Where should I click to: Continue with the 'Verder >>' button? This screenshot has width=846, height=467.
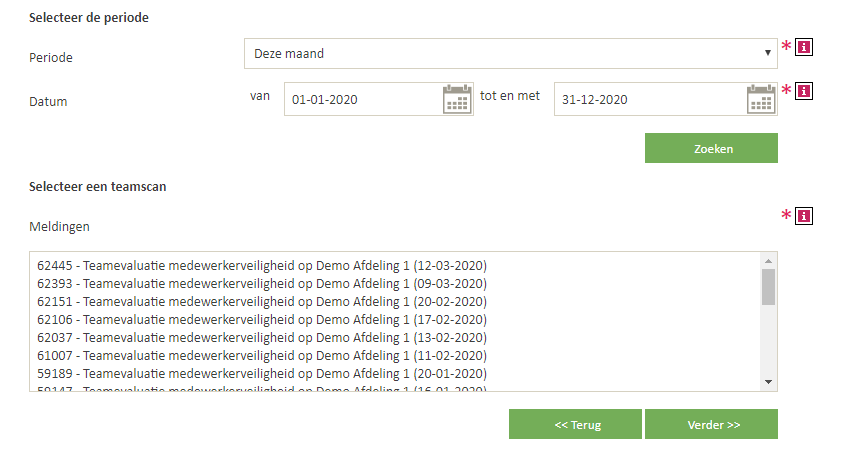711,424
